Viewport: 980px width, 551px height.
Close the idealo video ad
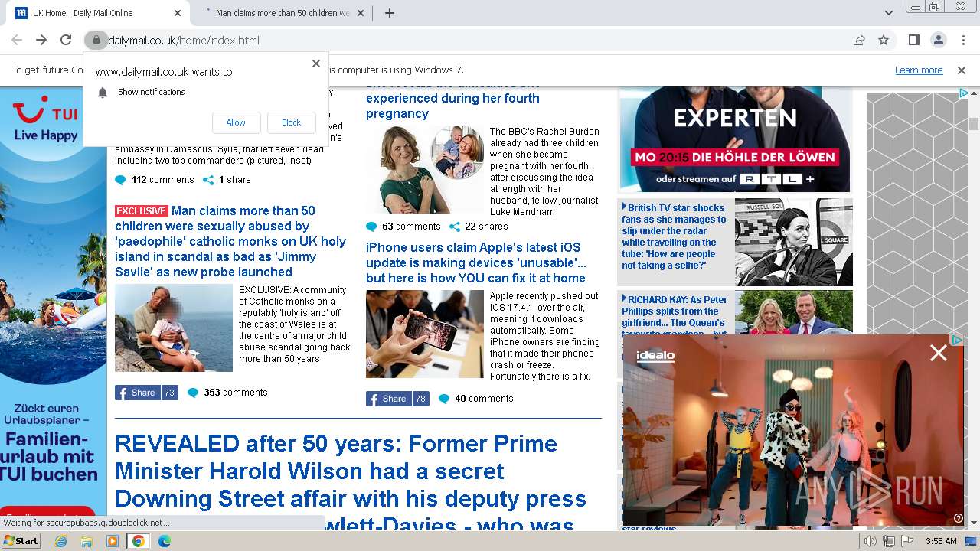click(x=938, y=353)
